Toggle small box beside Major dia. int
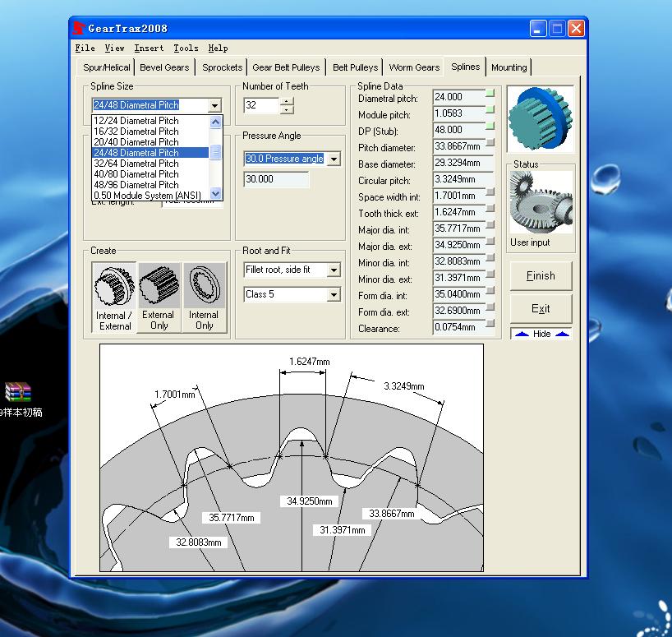The height and width of the screenshot is (637, 672). 490,224
